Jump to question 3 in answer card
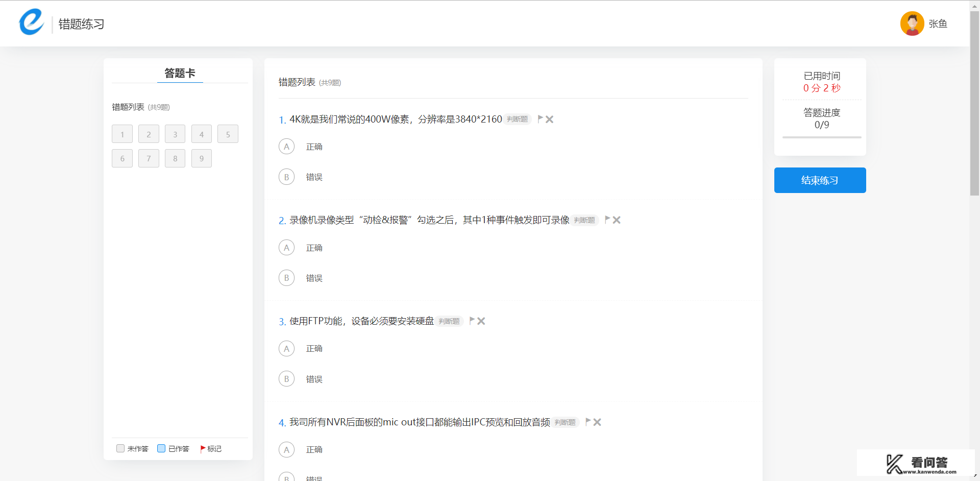The image size is (980, 481). pos(175,134)
